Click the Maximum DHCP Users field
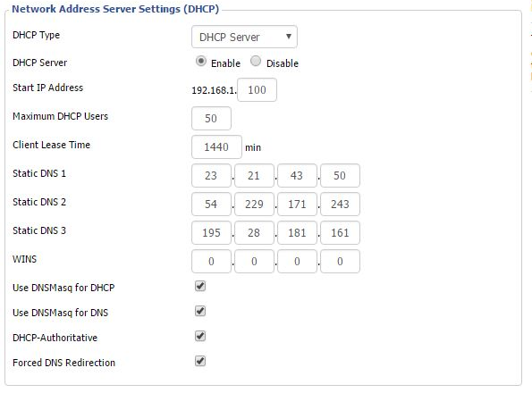The height and width of the screenshot is (393, 532). (x=211, y=118)
